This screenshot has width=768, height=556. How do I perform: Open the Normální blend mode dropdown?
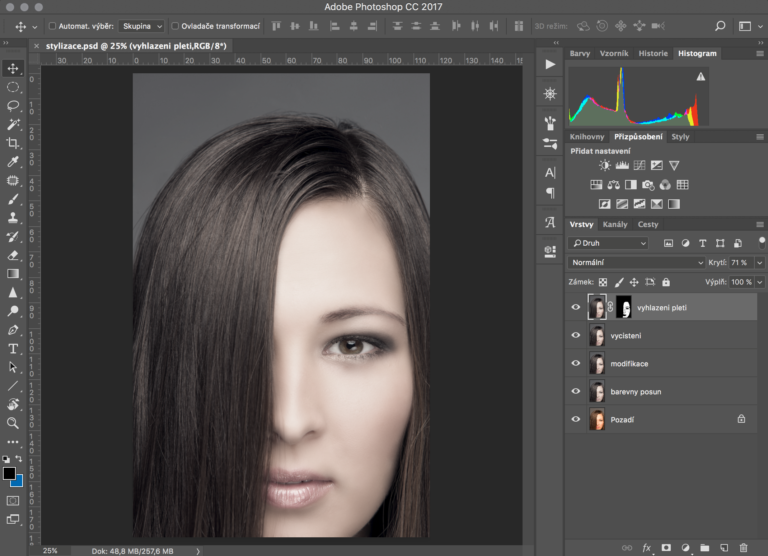(636, 262)
